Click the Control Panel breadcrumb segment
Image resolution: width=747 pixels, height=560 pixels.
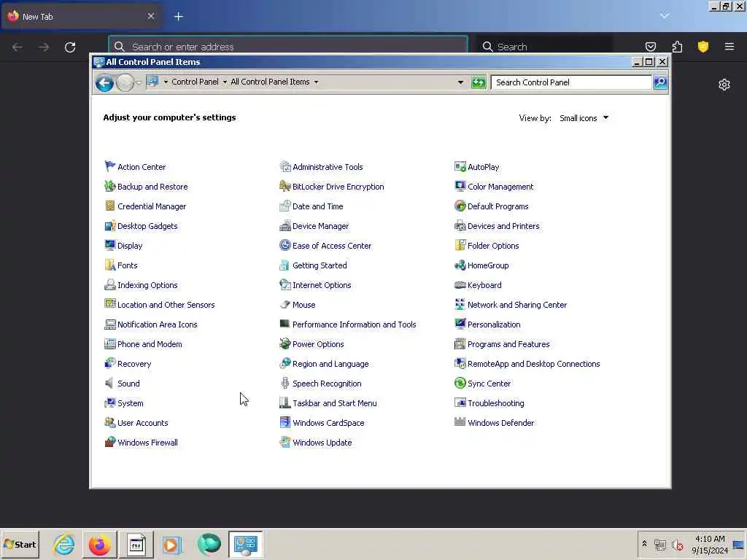tap(195, 82)
